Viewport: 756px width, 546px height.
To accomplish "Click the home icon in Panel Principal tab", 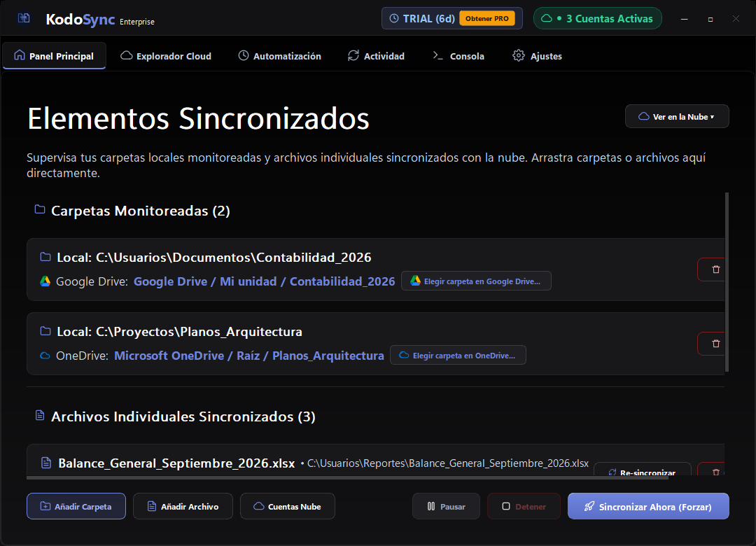I will coord(20,55).
